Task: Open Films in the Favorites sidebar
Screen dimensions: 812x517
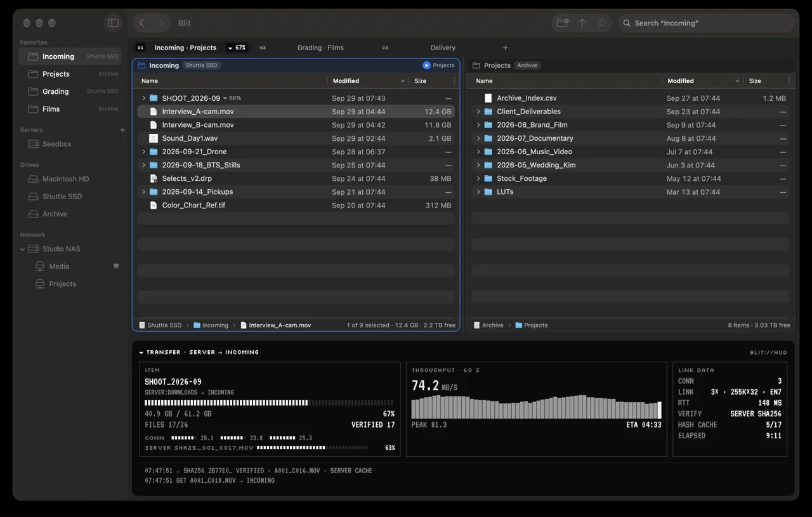Action: (70, 109)
